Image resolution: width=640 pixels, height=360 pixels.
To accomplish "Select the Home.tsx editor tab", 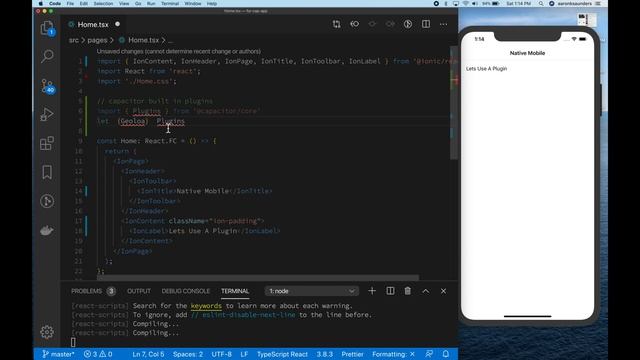I will pyautogui.click(x=93, y=24).
